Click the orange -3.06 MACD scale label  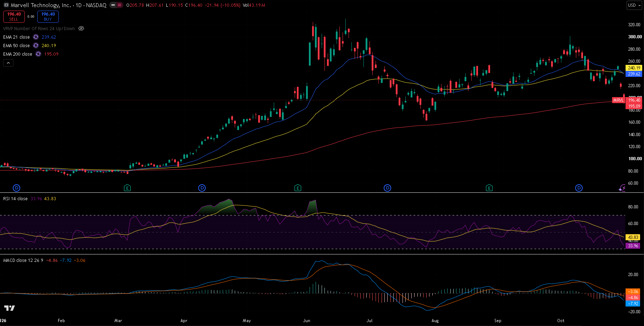[x=633, y=292]
